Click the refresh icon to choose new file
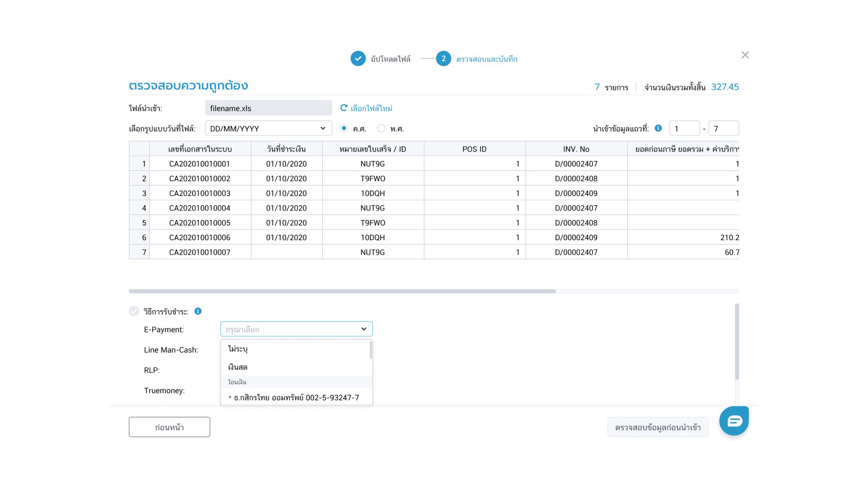Image resolution: width=868 pixels, height=488 pixels. point(344,108)
